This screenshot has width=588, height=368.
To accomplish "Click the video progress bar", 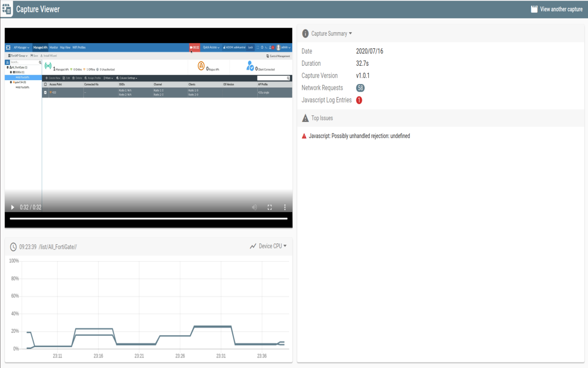I will pyautogui.click(x=148, y=218).
